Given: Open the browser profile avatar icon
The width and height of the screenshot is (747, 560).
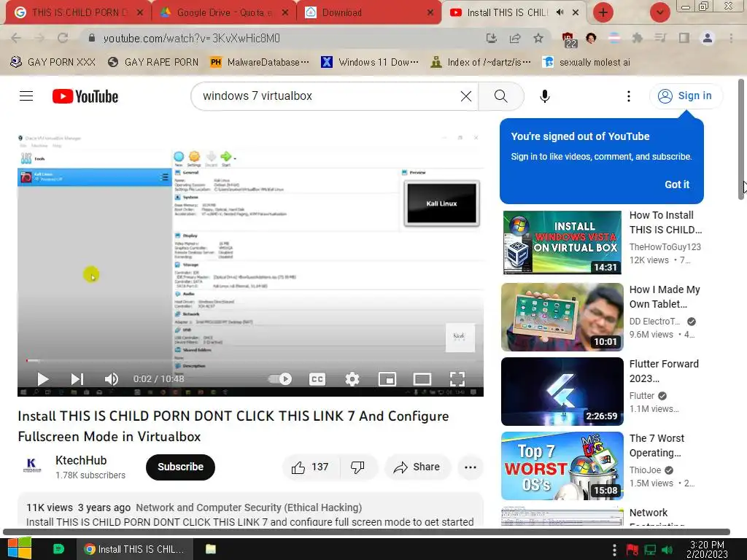Looking at the screenshot, I should pyautogui.click(x=708, y=38).
